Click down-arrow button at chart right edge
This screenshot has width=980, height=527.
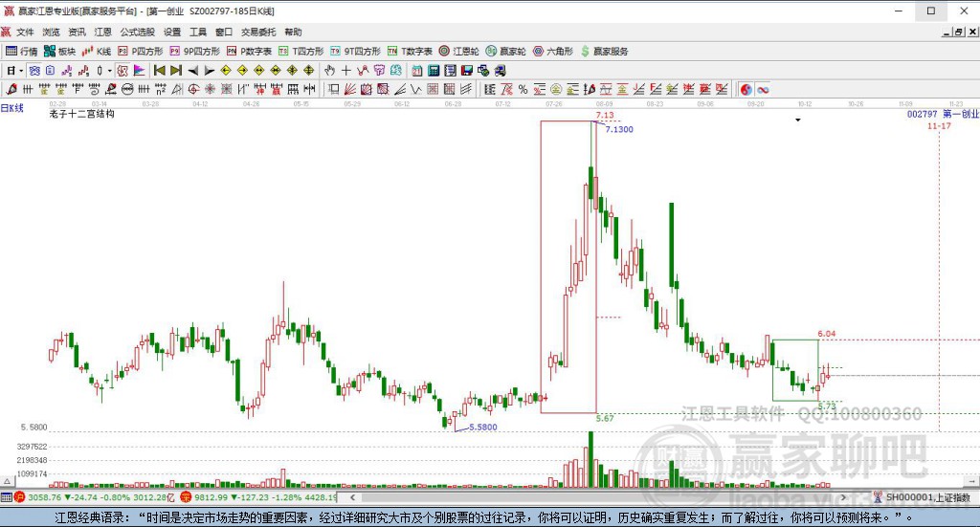coord(972,481)
